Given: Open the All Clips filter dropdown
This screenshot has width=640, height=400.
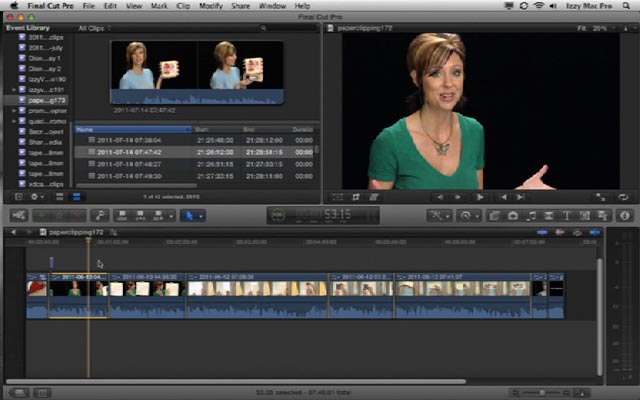Looking at the screenshot, I should point(94,28).
